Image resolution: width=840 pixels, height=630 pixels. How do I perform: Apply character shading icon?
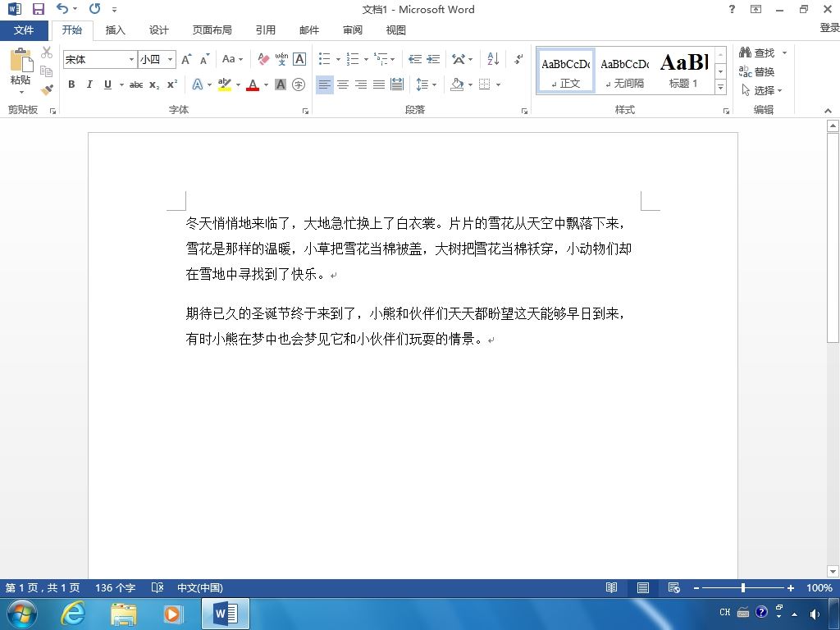pos(281,84)
